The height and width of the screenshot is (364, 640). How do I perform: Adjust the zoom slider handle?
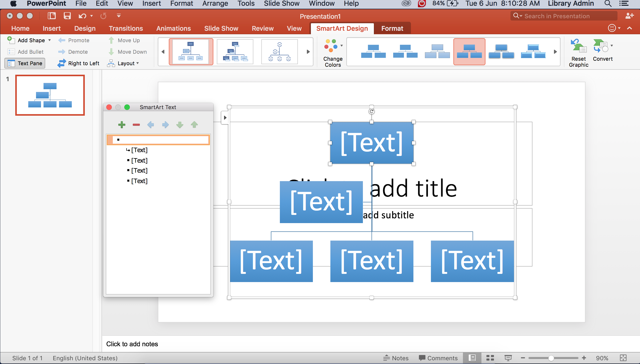[x=551, y=358]
